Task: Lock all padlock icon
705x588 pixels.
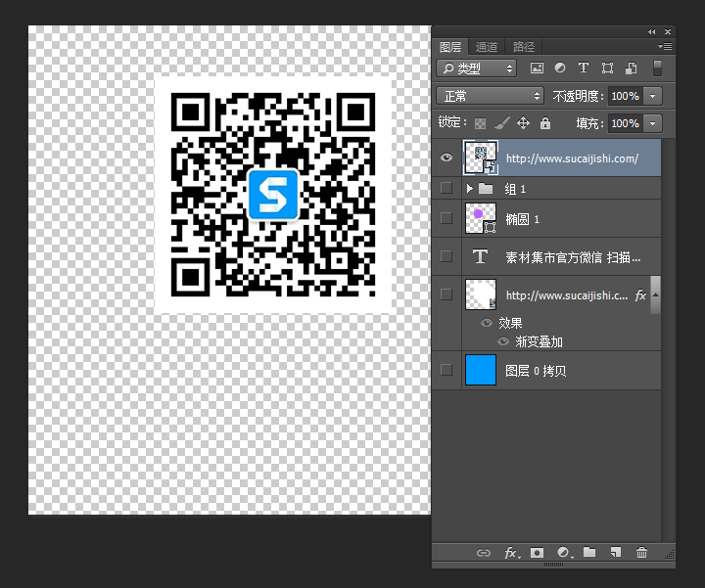Action: tap(545, 122)
